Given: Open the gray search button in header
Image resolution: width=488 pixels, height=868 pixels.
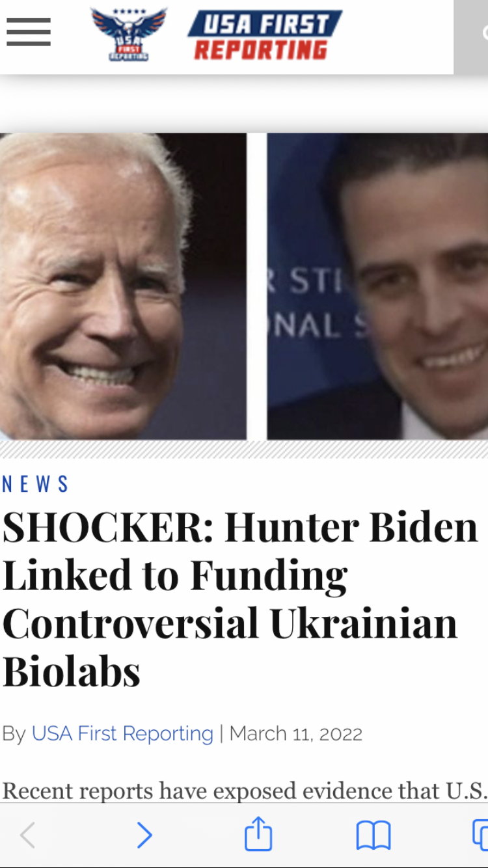Looking at the screenshot, I should 471,36.
